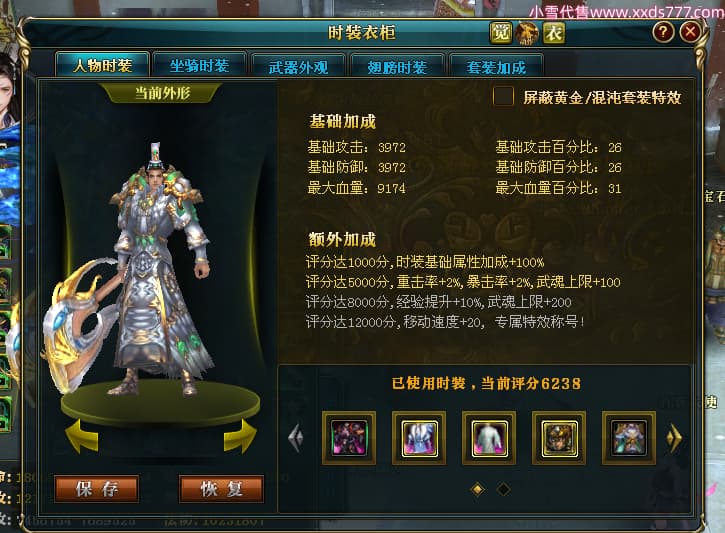Click the 保存 save button
Screen dimensions: 725x533
pyautogui.click(x=97, y=489)
